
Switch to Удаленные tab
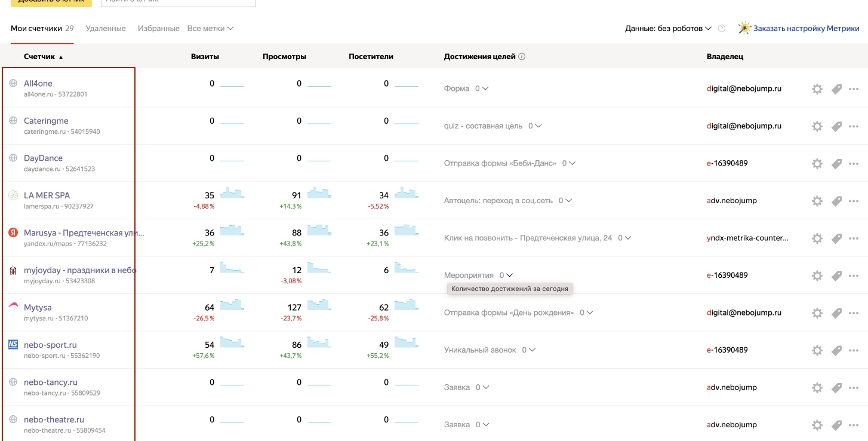point(106,29)
